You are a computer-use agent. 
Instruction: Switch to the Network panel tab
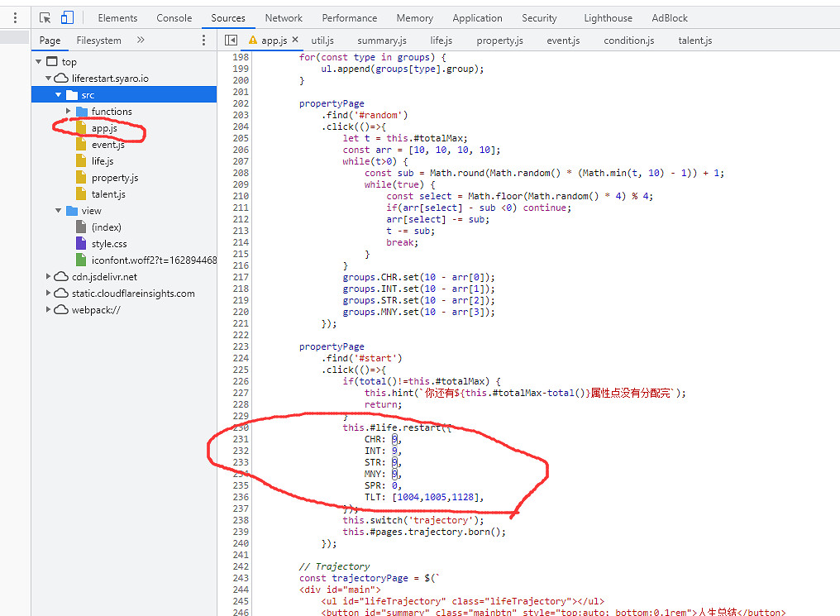[x=284, y=17]
